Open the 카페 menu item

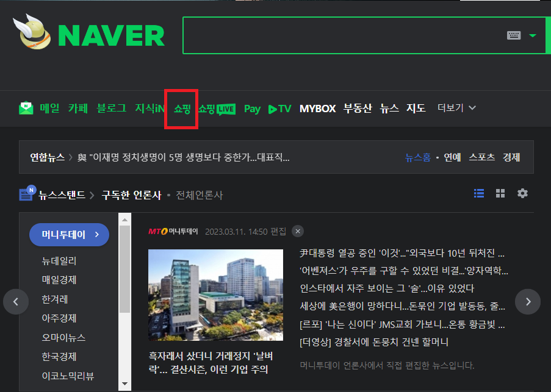78,108
